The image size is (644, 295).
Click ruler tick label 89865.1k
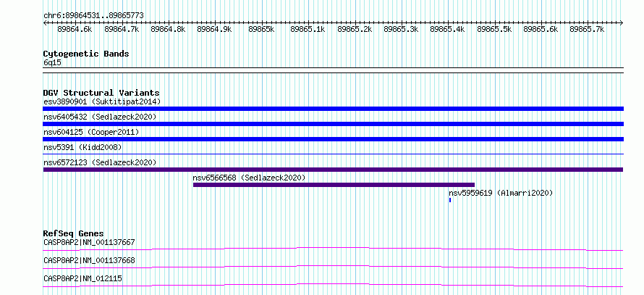point(308,30)
